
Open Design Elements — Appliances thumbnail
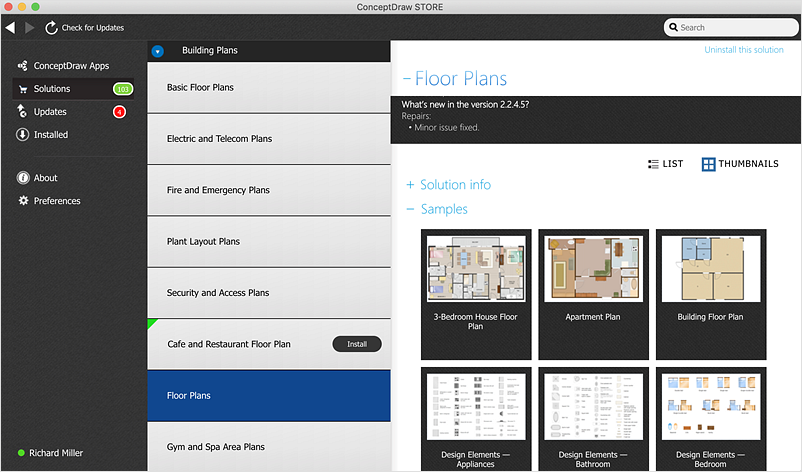pyautogui.click(x=476, y=419)
